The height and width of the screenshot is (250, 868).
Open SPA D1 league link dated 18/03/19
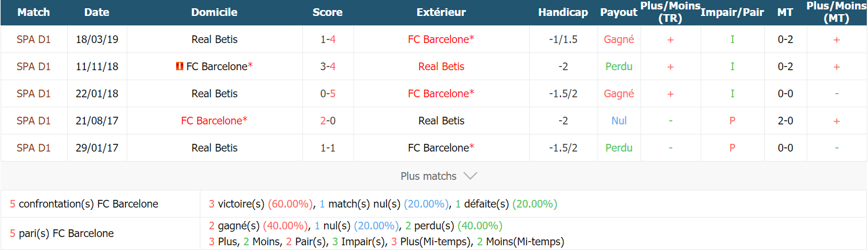tap(34, 40)
